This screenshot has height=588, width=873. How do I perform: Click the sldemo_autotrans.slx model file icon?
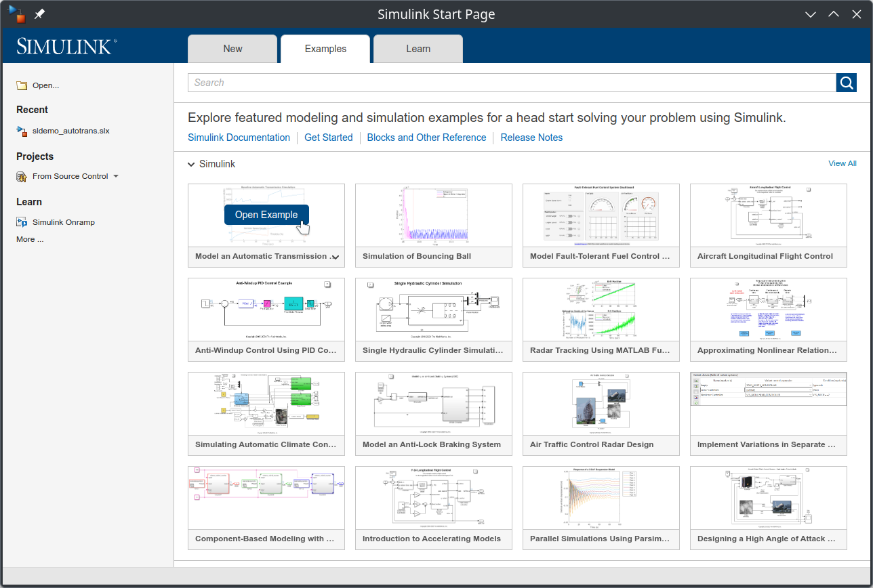click(22, 131)
